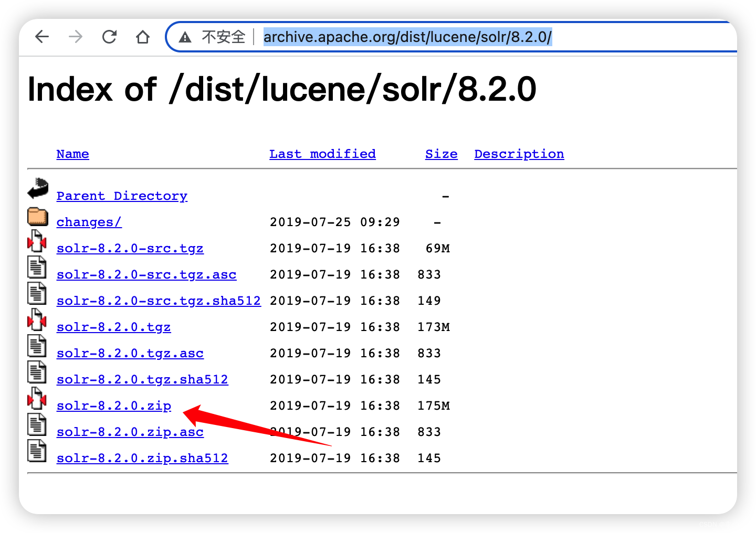Open solr-8.2.0-src.tgz.sha512 checksum link
This screenshot has height=533, width=756.
(159, 301)
